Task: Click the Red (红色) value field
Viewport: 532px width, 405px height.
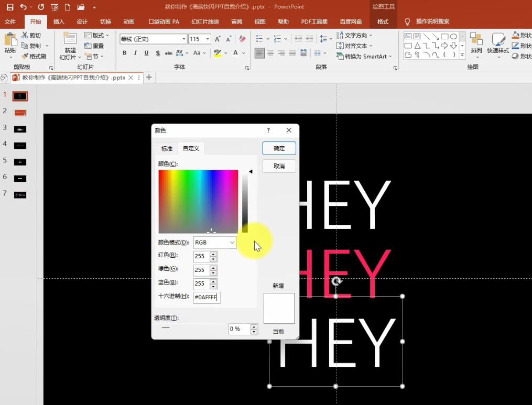Action: tap(202, 256)
